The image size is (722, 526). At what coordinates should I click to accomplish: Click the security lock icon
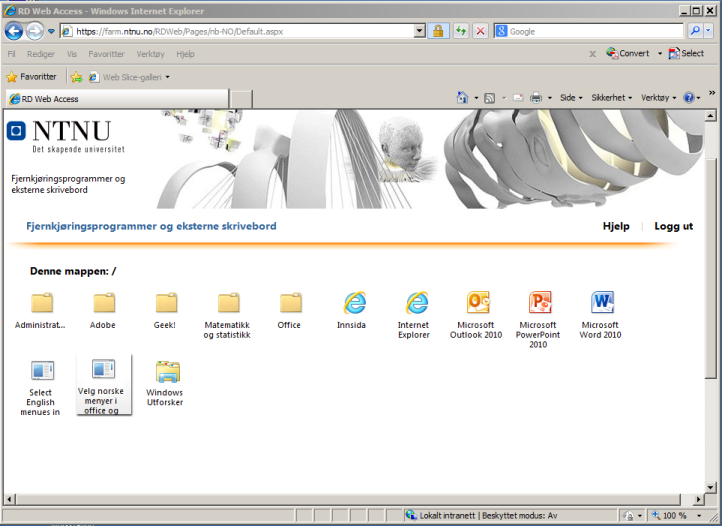click(438, 31)
